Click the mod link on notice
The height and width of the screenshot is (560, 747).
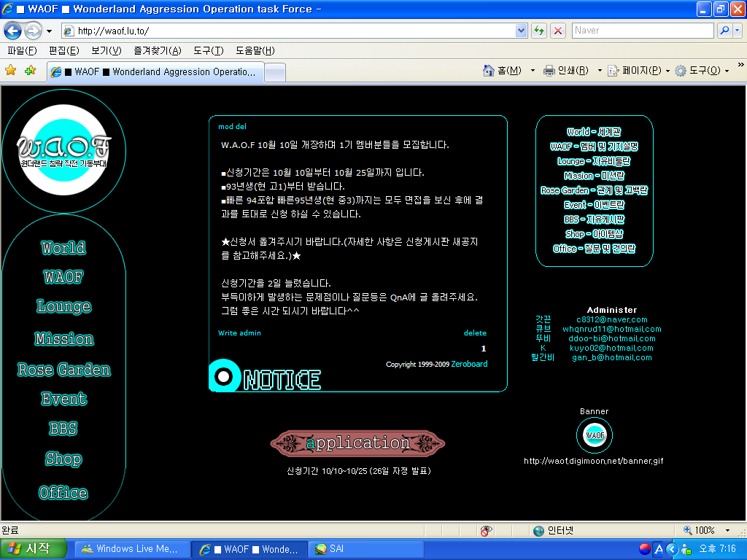coord(226,127)
